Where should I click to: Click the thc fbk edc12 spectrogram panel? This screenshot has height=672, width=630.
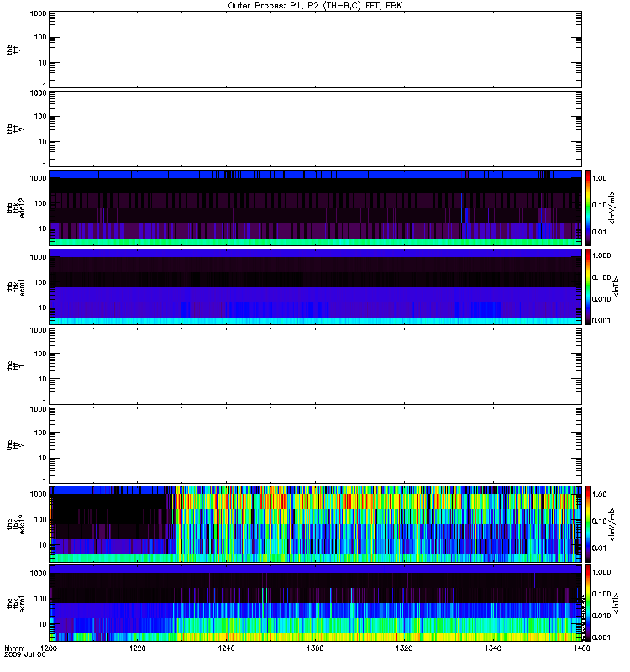tap(315, 523)
